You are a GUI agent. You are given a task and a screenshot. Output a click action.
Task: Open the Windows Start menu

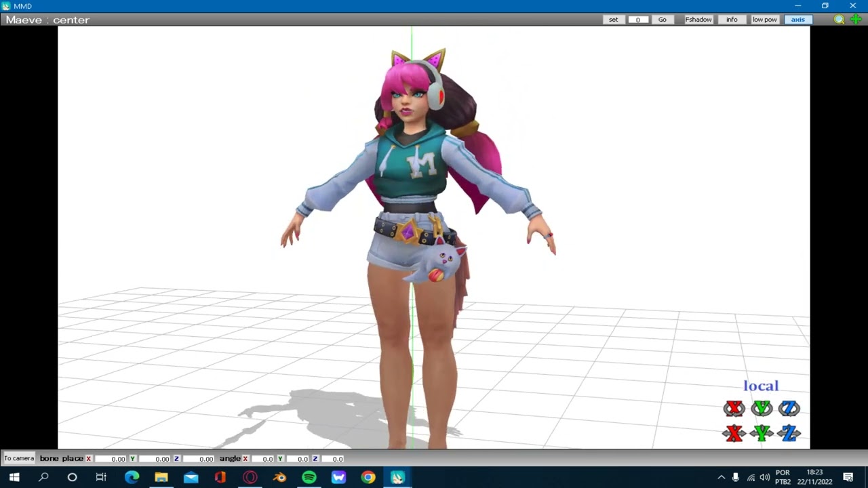click(x=14, y=478)
